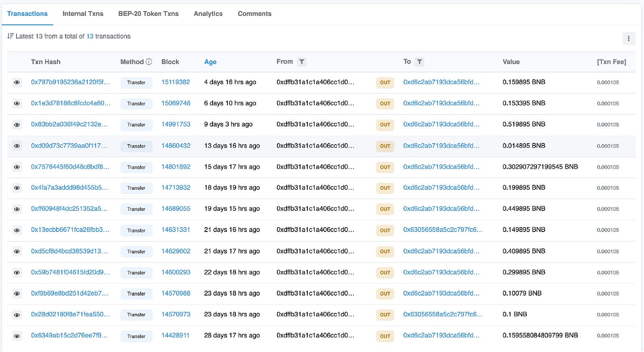
Task: Preview transaction 0x83bb2a036f49c2132e with eye icon
Action: (17, 125)
